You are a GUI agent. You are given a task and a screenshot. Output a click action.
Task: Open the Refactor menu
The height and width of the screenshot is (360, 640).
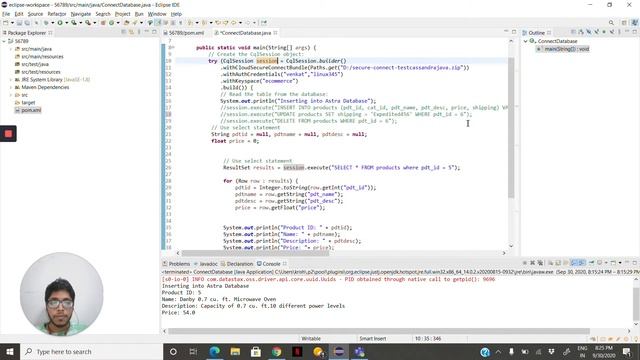[57, 14]
